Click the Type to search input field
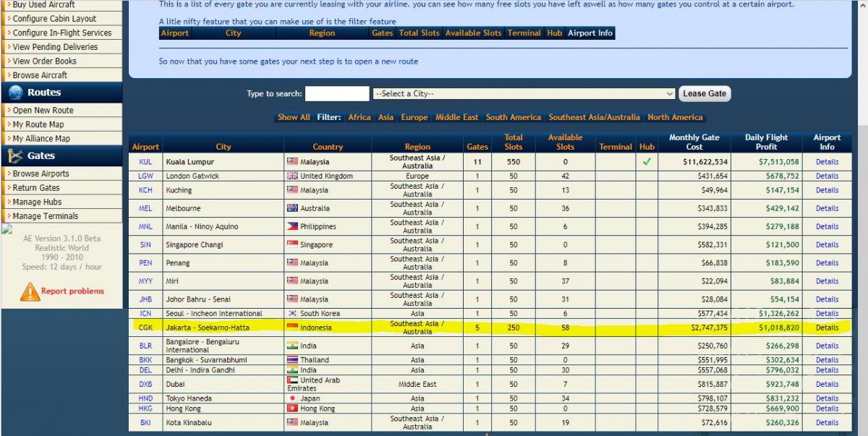Viewport: 868px width, 436px height. pos(337,94)
